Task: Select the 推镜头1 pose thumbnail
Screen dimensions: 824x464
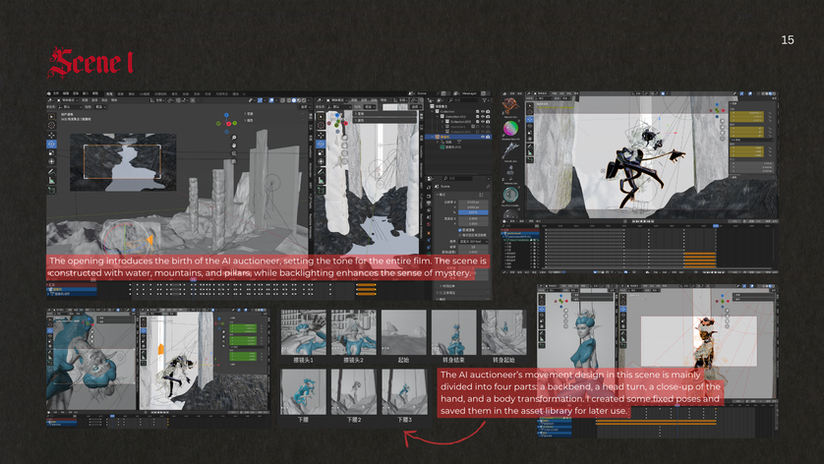Action: 304,333
